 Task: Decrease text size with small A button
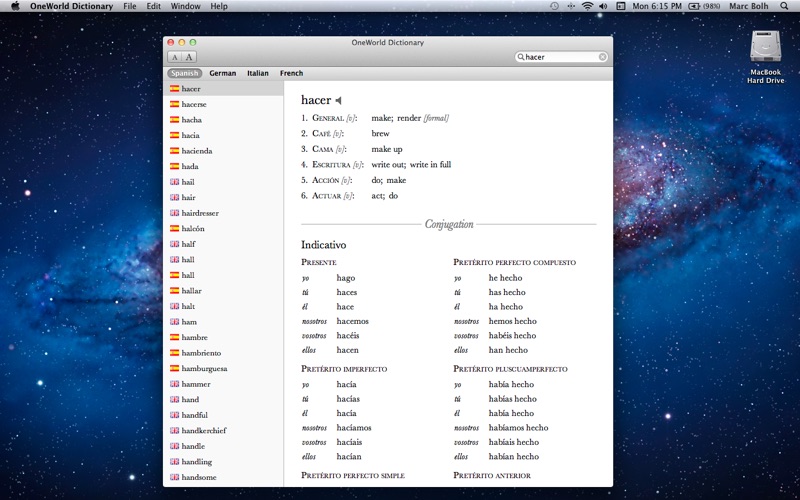pyautogui.click(x=174, y=57)
